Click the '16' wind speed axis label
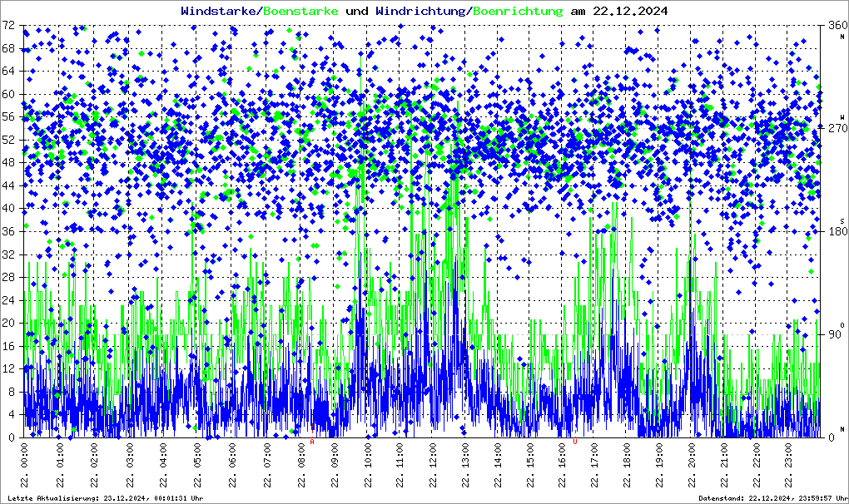Screen dimensions: 849x504 pos(8,346)
